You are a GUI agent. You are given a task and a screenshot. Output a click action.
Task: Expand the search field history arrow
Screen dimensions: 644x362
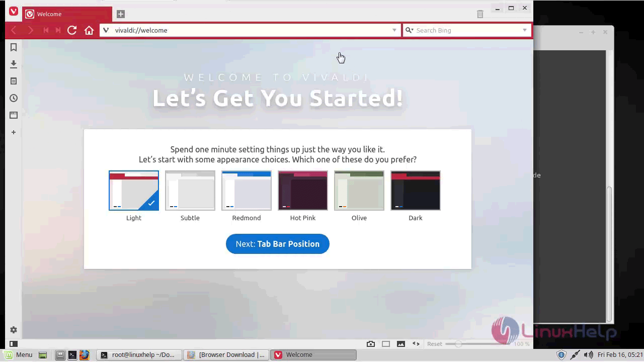525,30
